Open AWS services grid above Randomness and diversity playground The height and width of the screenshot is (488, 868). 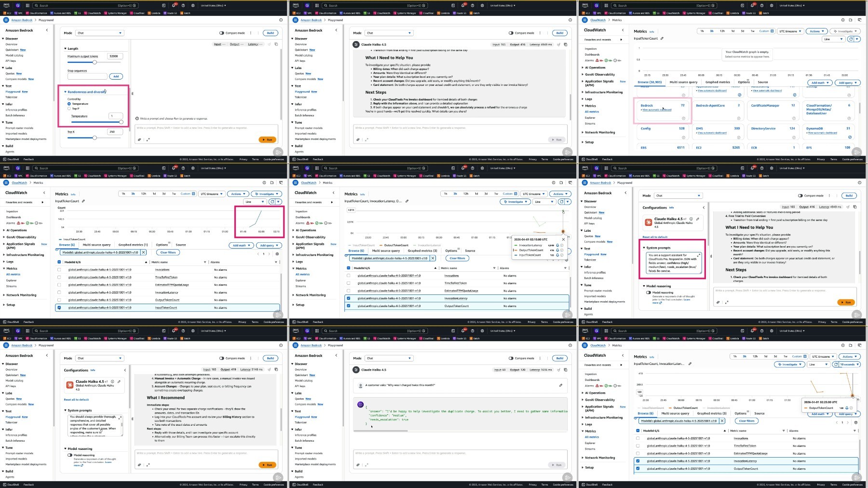tap(27, 6)
